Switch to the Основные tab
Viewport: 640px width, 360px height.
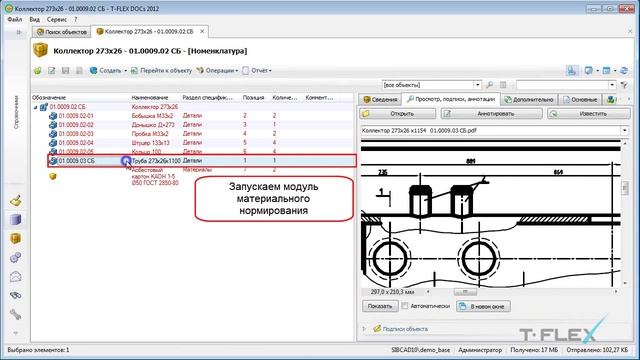coord(580,99)
